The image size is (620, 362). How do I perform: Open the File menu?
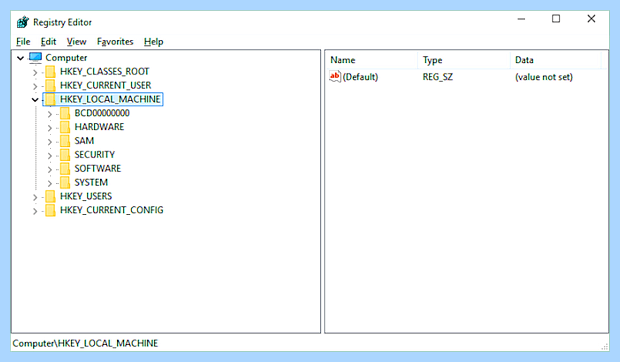coord(23,41)
